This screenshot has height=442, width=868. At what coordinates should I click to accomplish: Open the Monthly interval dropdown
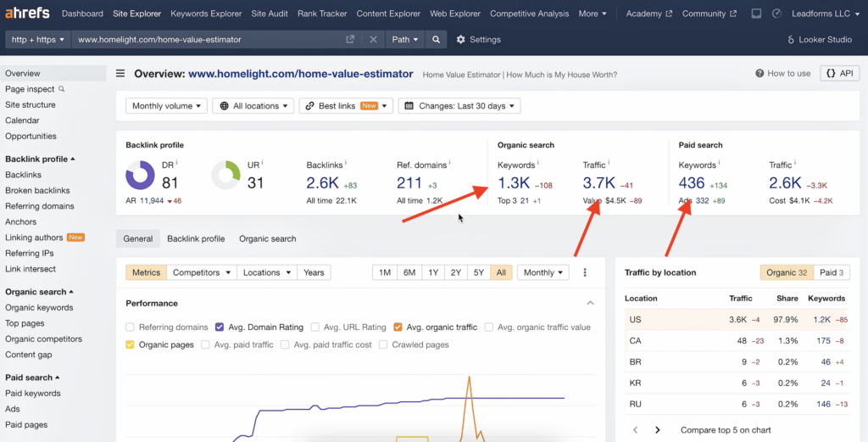(543, 272)
